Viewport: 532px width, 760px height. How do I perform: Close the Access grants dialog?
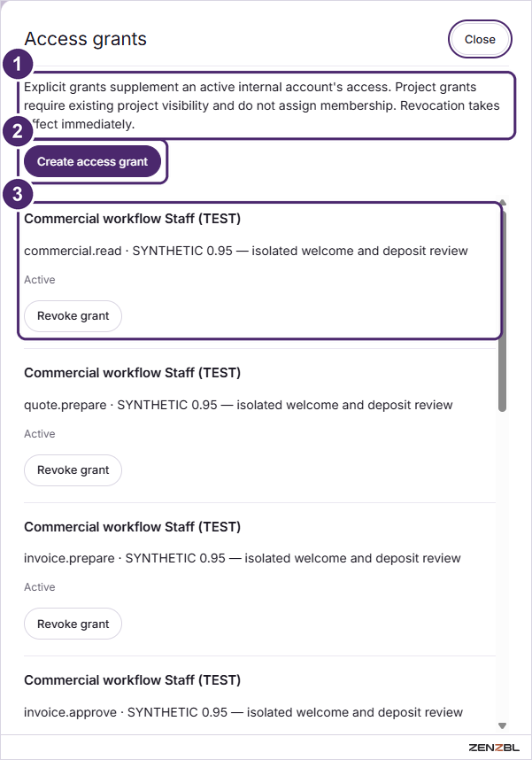[480, 39]
